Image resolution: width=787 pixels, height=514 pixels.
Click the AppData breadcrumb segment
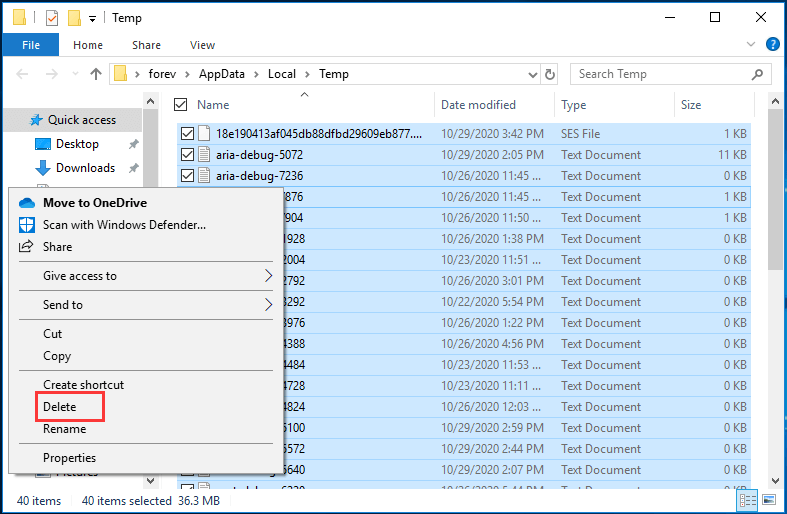pyautogui.click(x=221, y=74)
